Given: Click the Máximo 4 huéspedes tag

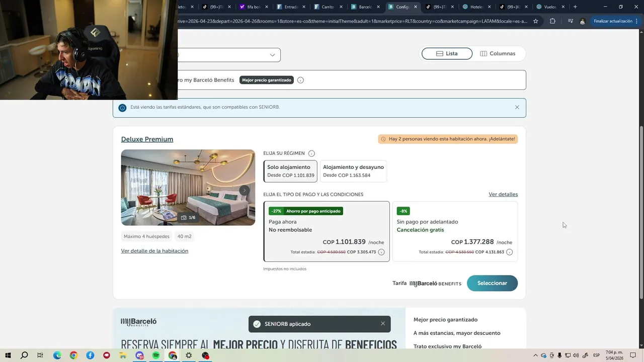Looking at the screenshot, I should tap(146, 236).
